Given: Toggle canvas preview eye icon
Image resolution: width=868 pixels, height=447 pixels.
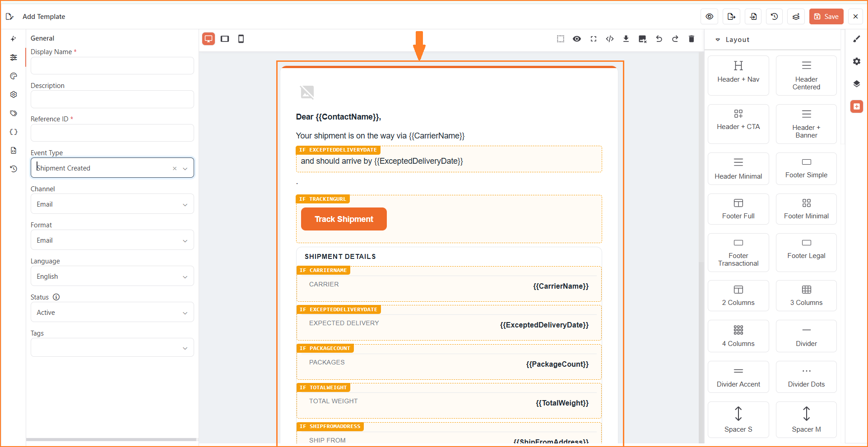Looking at the screenshot, I should click(x=577, y=39).
